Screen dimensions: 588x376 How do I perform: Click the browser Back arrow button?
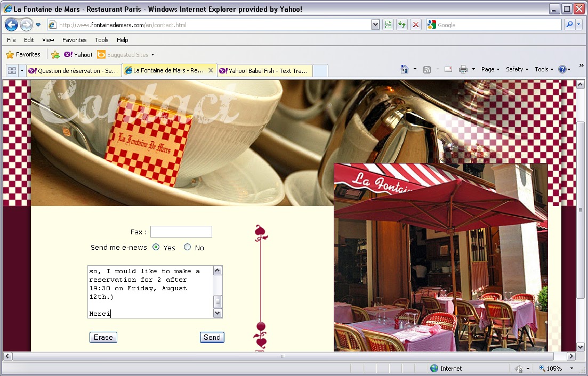pos(11,25)
